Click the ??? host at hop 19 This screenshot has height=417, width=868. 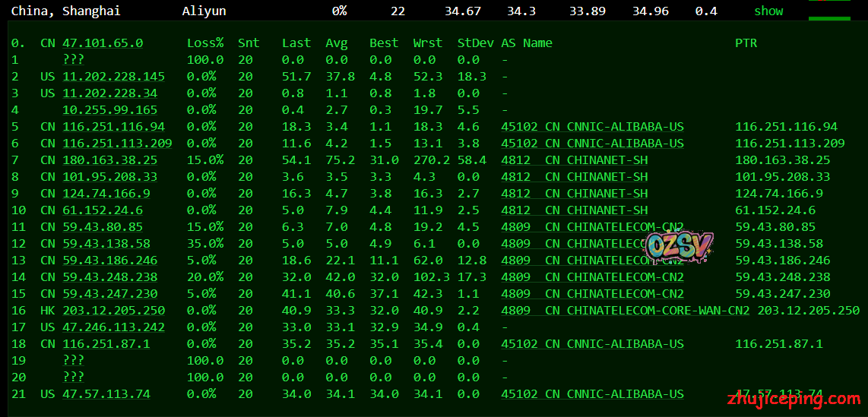(74, 361)
